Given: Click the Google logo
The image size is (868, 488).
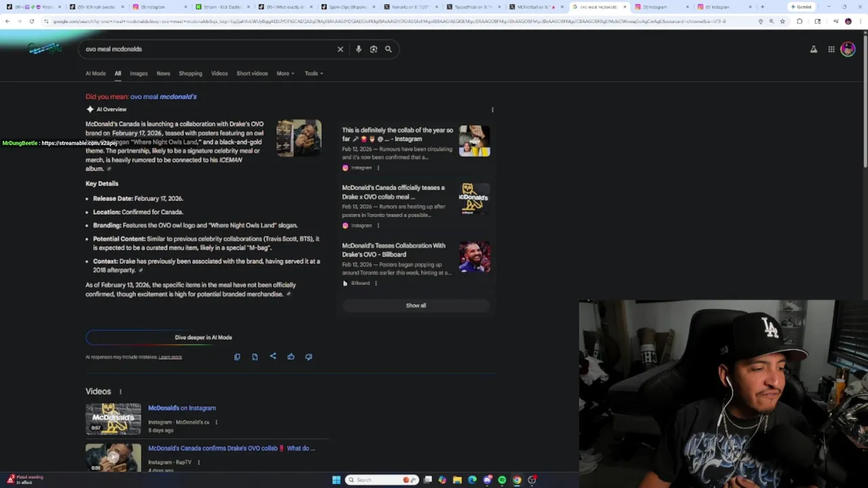Looking at the screenshot, I should point(45,49).
